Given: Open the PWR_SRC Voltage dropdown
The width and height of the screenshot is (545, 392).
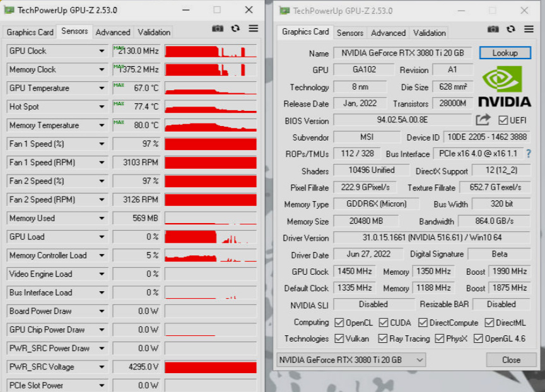Looking at the screenshot, I should [102, 367].
